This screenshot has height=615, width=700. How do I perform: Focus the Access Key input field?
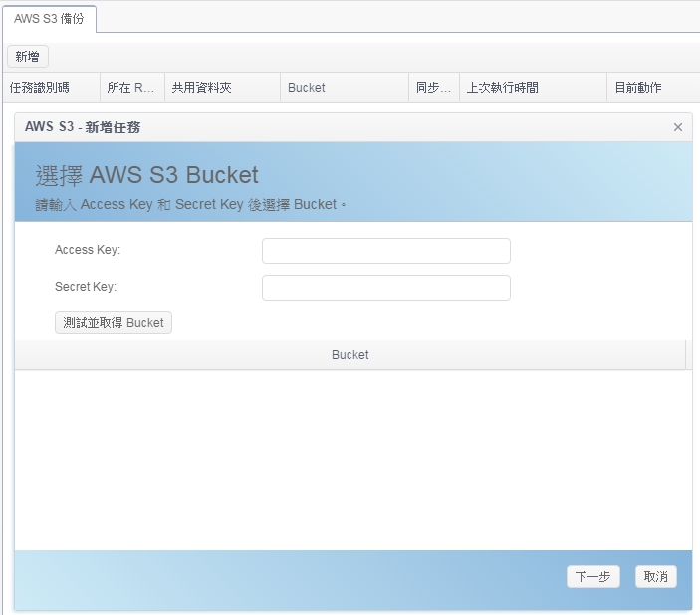[x=386, y=251]
